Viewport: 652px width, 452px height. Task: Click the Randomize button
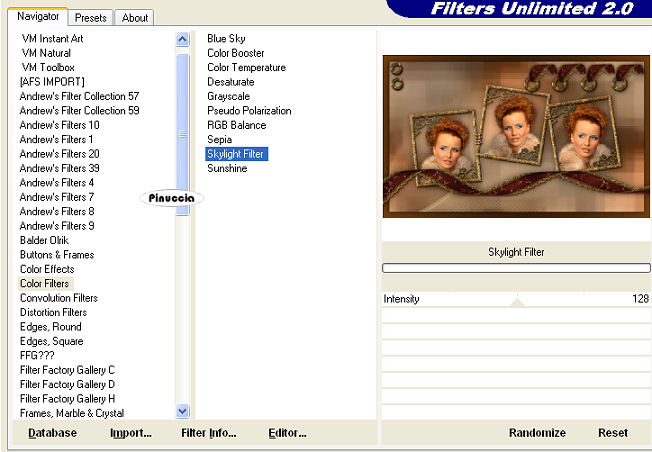[x=537, y=433]
